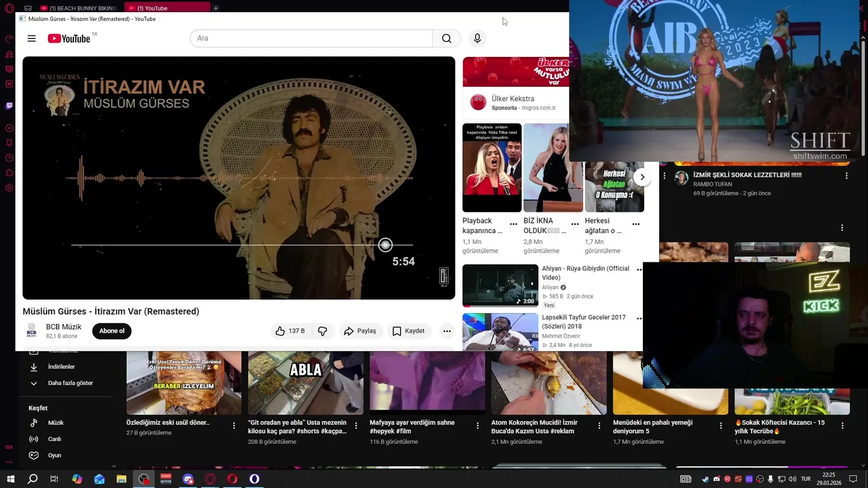Open the Discord taskbar icon

(x=188, y=479)
